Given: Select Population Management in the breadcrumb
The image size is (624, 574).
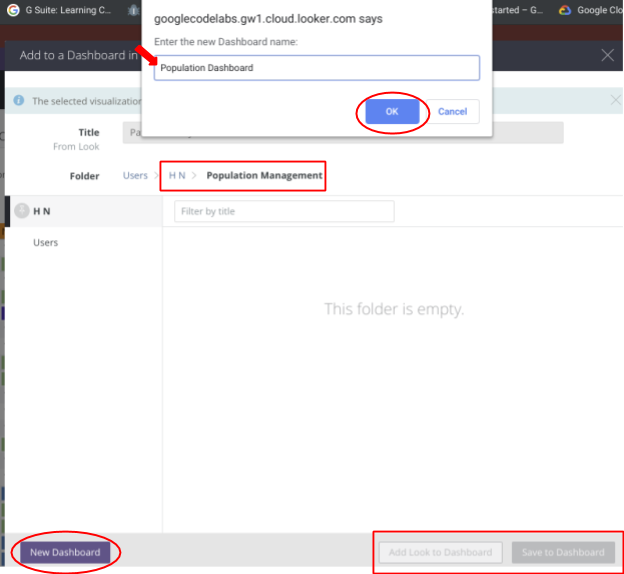Looking at the screenshot, I should click(264, 176).
